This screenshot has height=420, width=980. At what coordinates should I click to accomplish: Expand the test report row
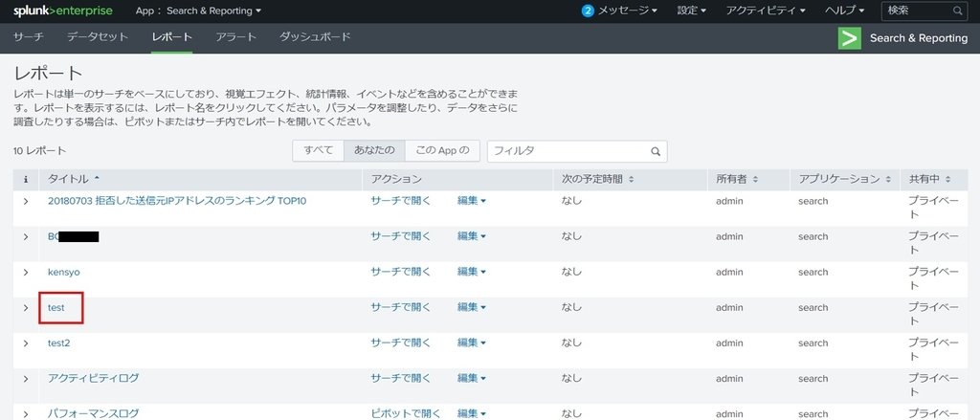(x=26, y=308)
